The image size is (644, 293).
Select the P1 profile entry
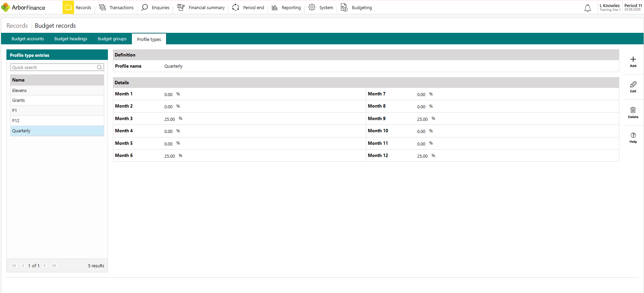coord(57,111)
